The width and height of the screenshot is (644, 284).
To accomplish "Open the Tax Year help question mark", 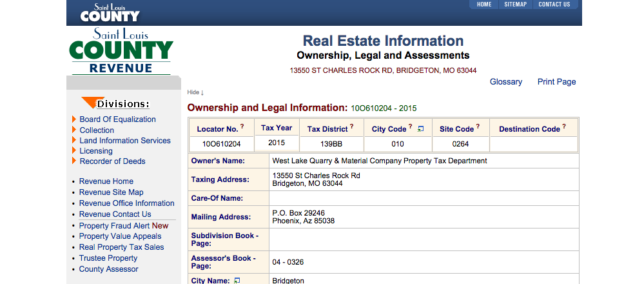I will coord(297,125).
